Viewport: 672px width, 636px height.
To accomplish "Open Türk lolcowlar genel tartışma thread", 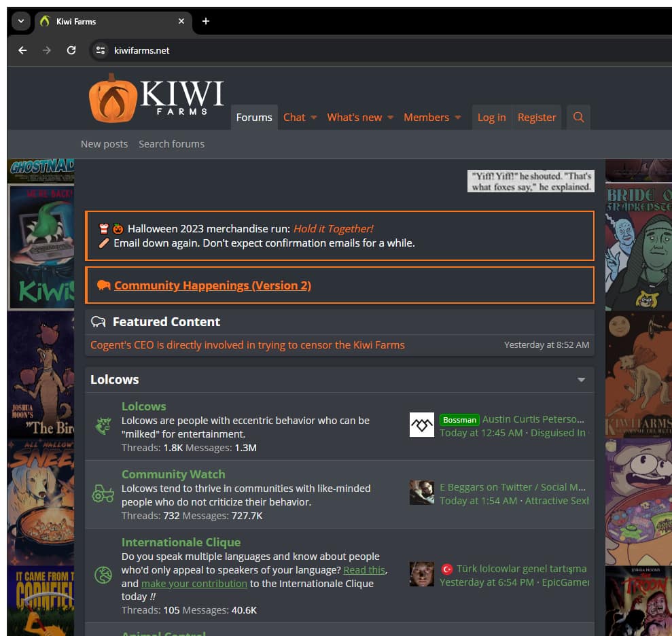I will 522,569.
